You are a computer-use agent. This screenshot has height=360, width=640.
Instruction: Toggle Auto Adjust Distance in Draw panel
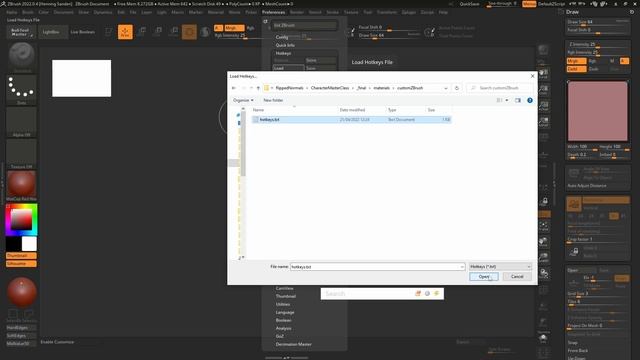[x=587, y=186]
